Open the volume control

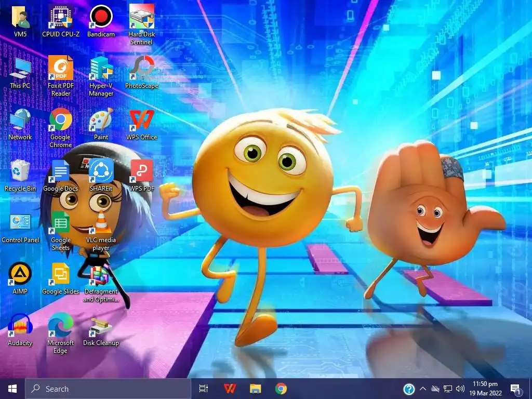tap(460, 389)
